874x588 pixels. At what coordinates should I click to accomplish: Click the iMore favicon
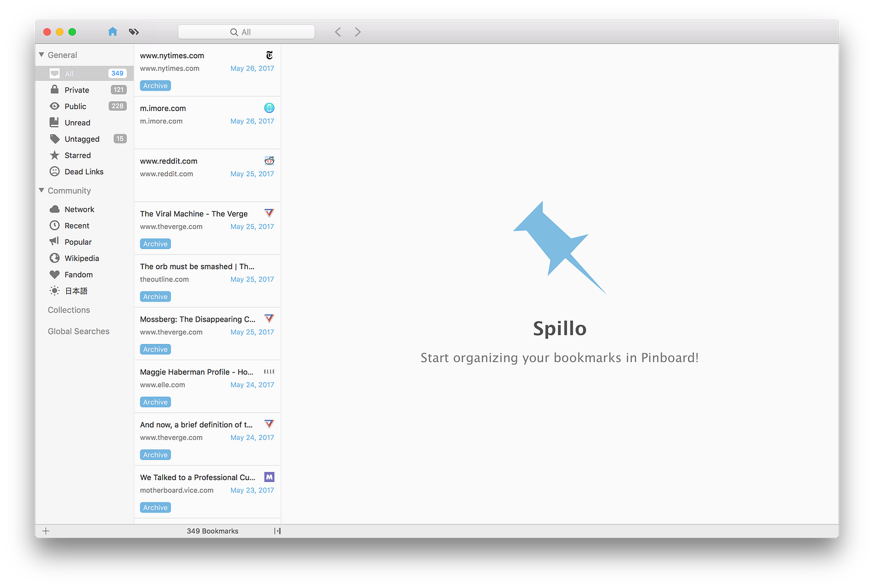click(269, 108)
